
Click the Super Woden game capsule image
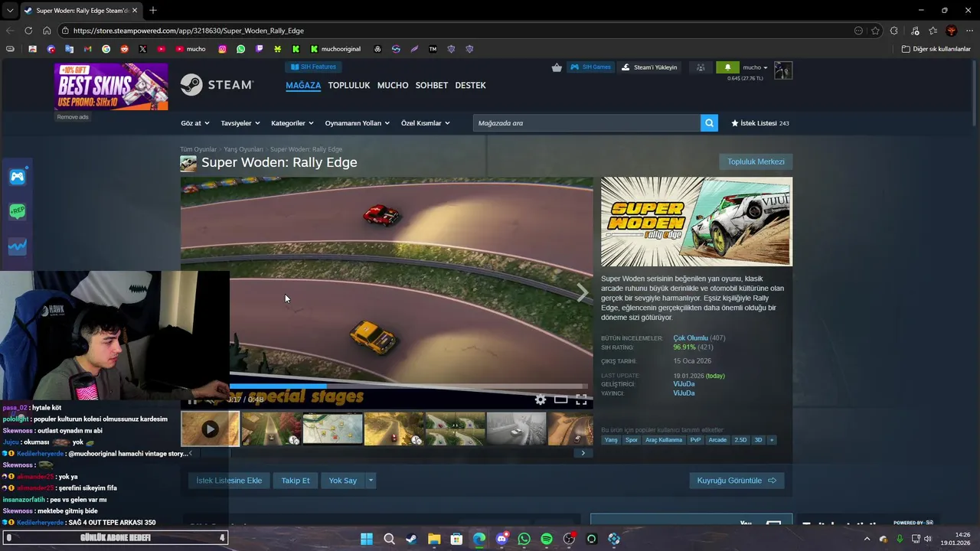pos(697,222)
